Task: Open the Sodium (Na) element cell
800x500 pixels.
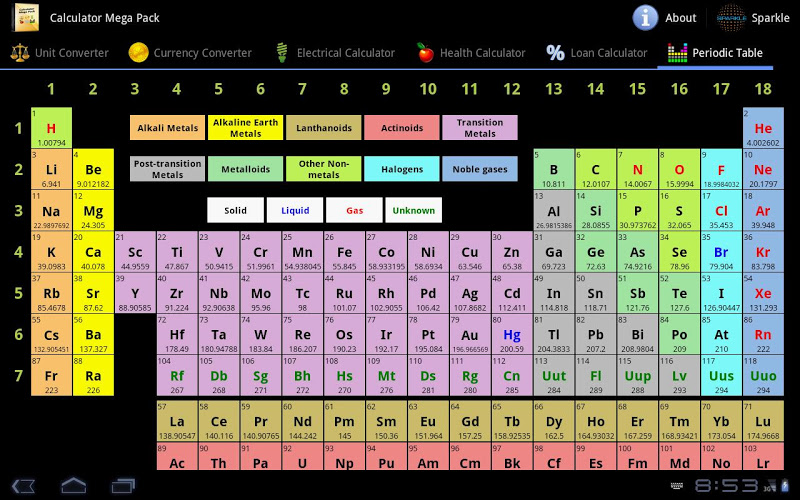Action: pyautogui.click(x=52, y=210)
